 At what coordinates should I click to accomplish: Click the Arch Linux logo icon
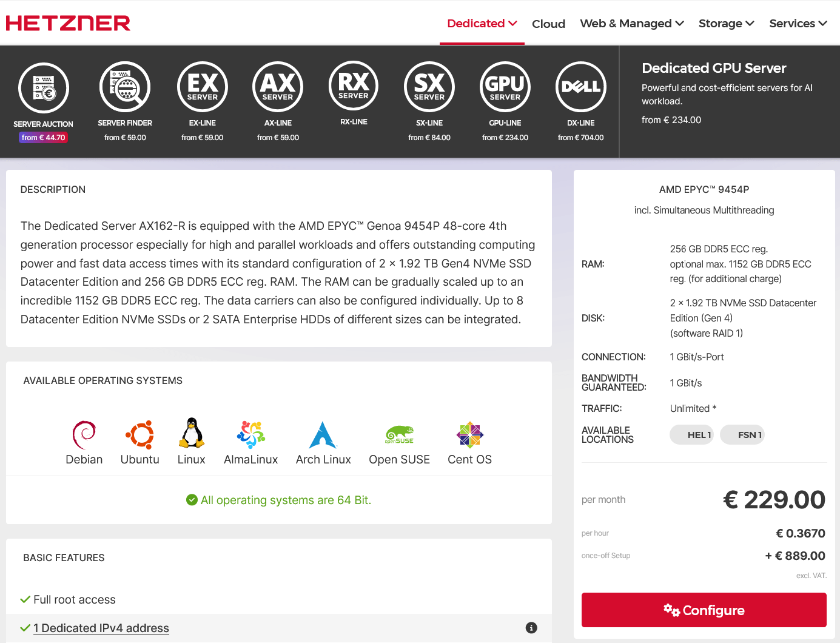323,435
